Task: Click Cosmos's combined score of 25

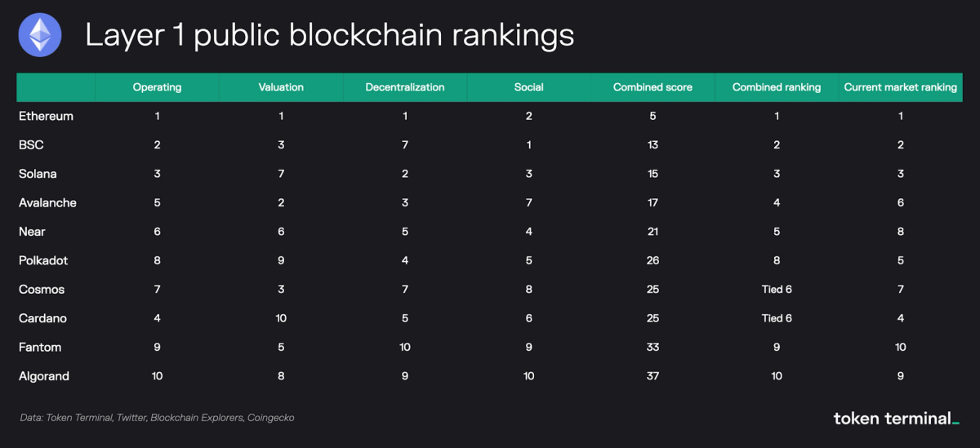Action: click(653, 290)
